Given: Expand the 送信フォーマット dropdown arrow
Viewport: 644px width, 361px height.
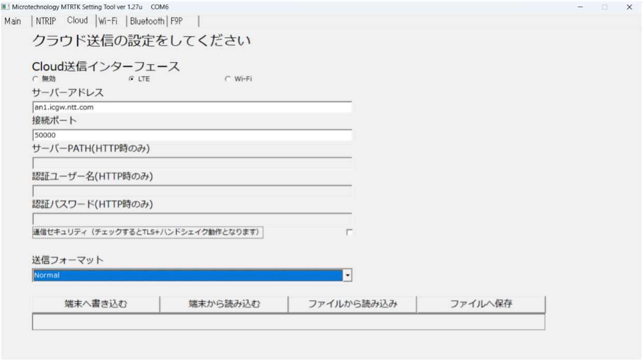Looking at the screenshot, I should [348, 275].
